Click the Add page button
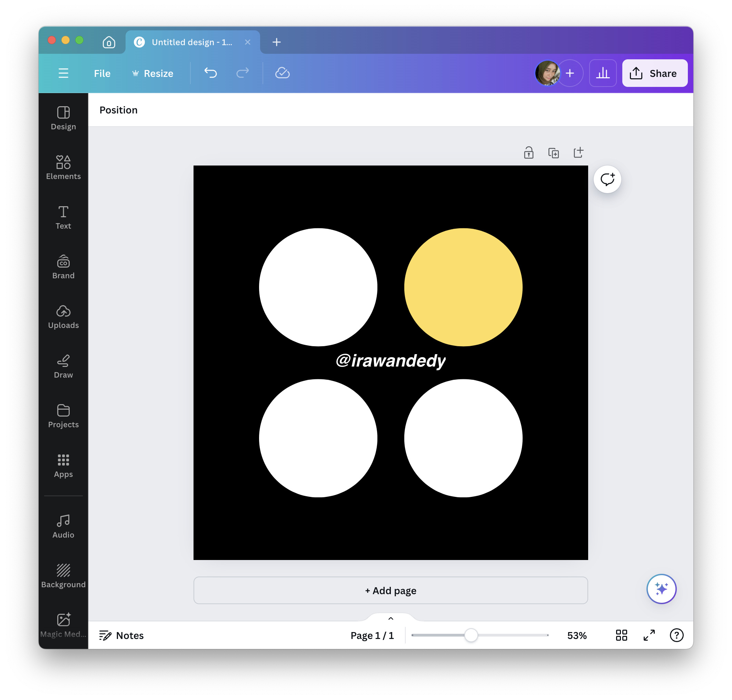Screen dimensions: 732x700 (390, 590)
